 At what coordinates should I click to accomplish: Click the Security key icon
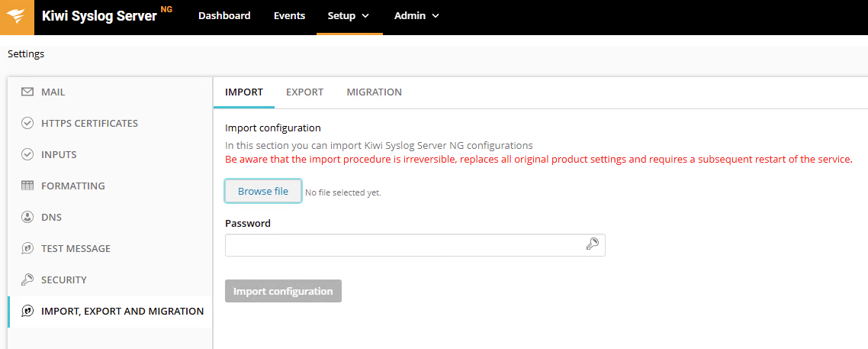(x=27, y=280)
